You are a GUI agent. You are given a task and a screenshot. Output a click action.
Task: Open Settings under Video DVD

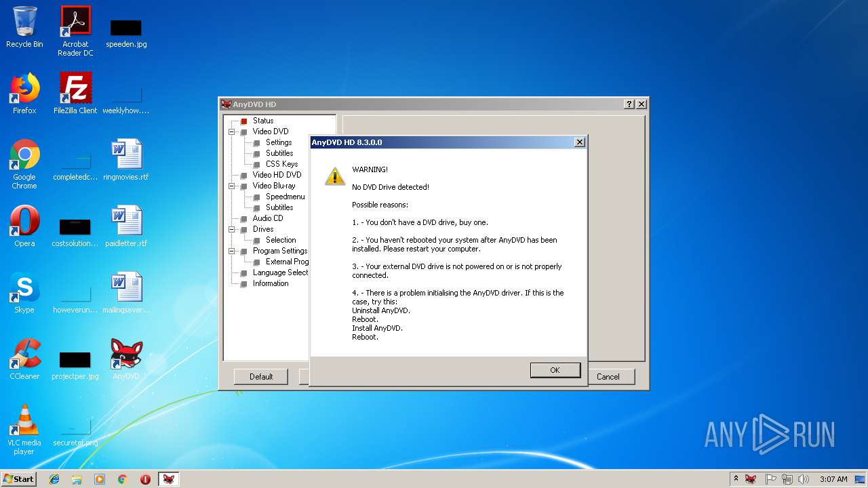click(279, 142)
